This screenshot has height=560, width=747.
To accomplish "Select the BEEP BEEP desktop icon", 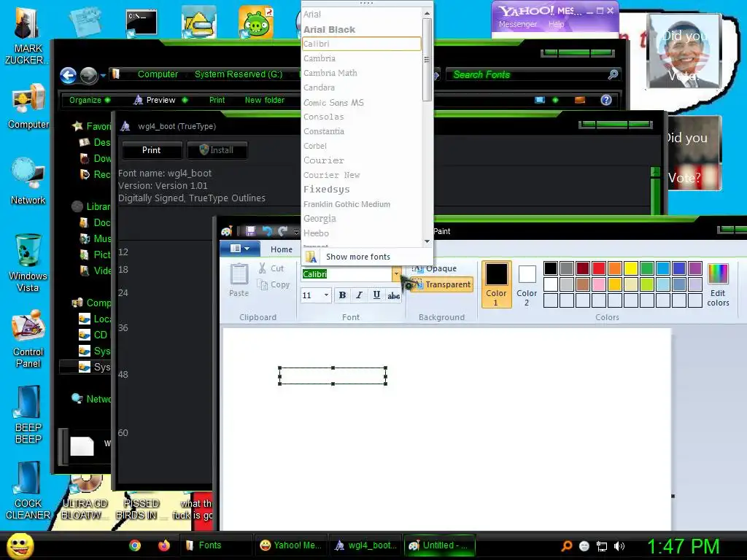I will point(28,415).
